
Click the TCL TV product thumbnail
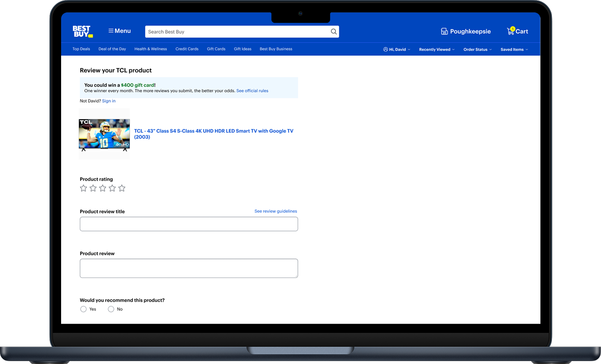coord(104,134)
